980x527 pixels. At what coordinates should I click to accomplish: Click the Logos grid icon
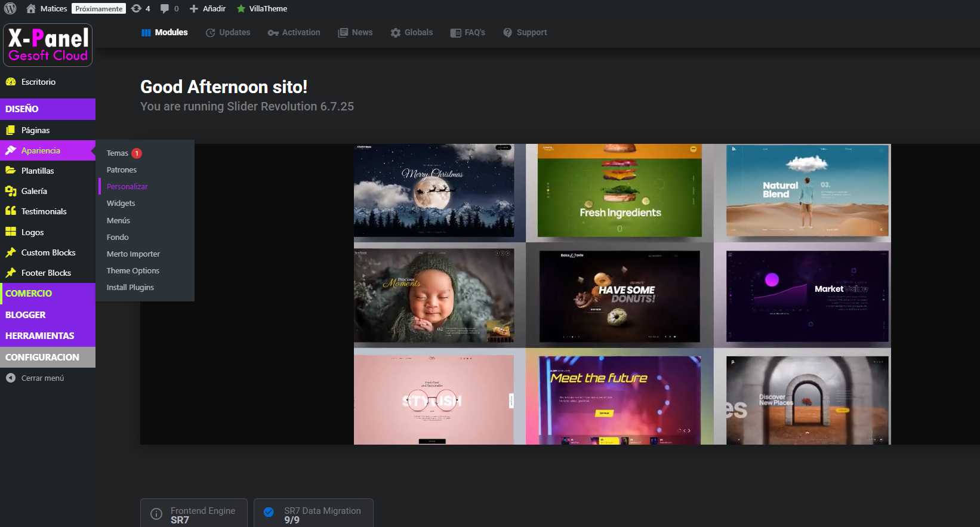click(11, 232)
